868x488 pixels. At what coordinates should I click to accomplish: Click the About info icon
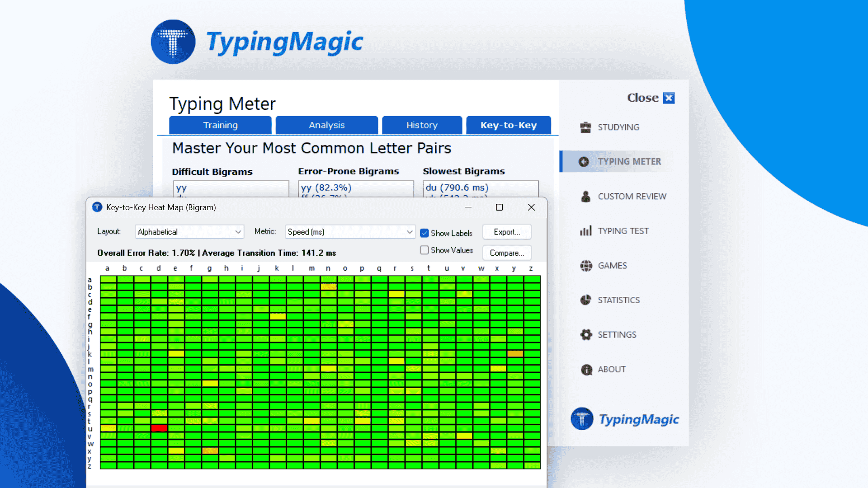(586, 369)
